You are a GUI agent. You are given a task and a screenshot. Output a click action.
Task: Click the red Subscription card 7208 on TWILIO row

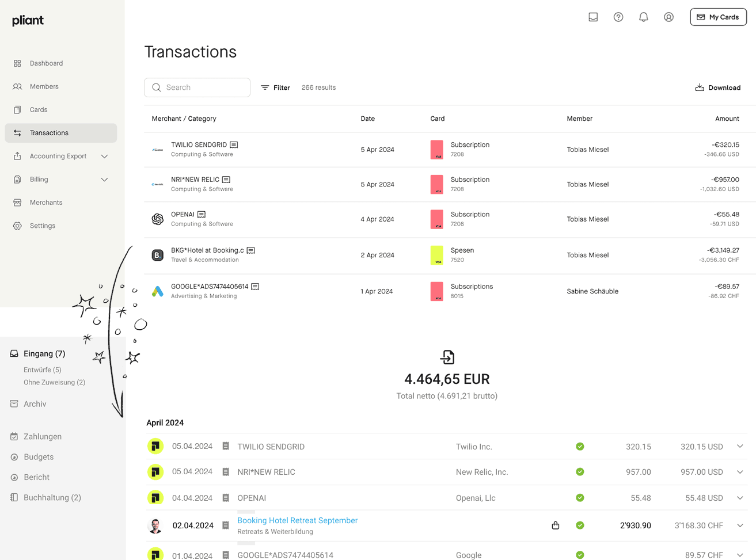click(437, 150)
